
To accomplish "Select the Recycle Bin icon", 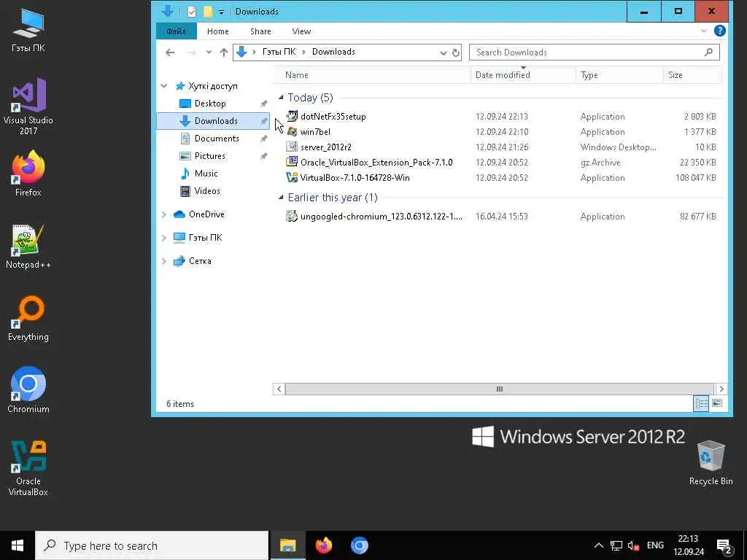I will point(711,463).
